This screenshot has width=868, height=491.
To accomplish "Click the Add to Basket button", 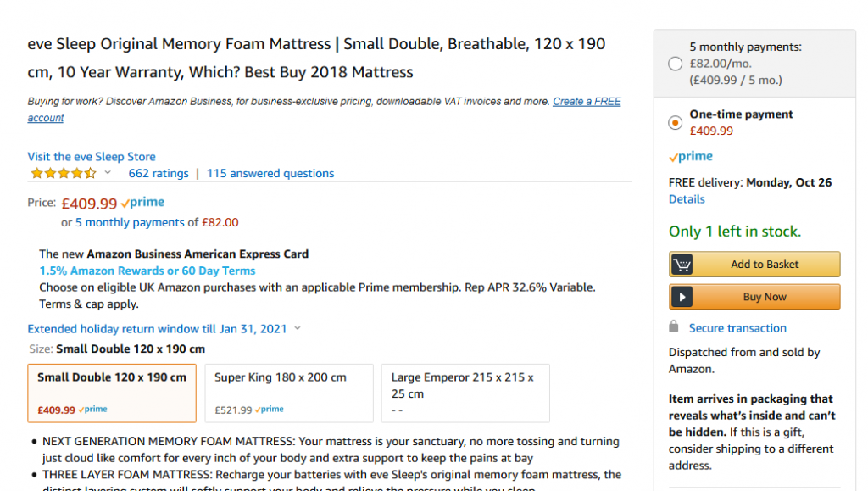I will point(754,265).
